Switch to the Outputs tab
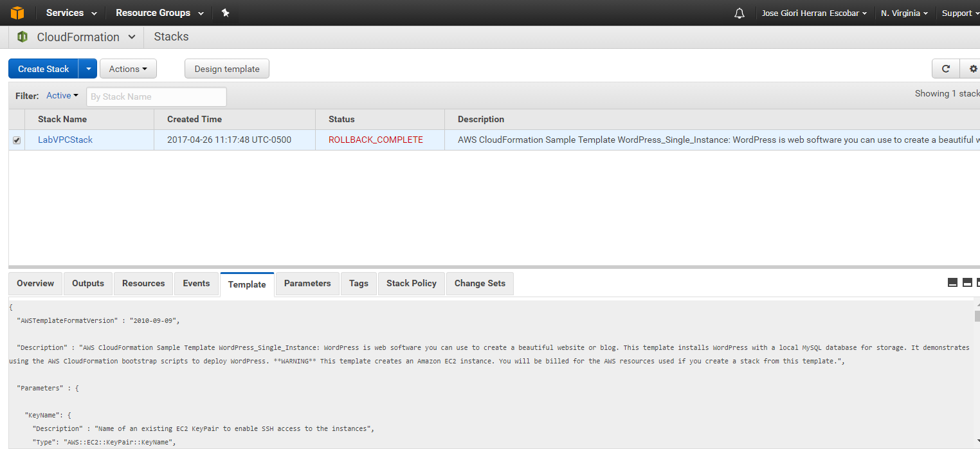The width and height of the screenshot is (980, 449). pos(88,283)
